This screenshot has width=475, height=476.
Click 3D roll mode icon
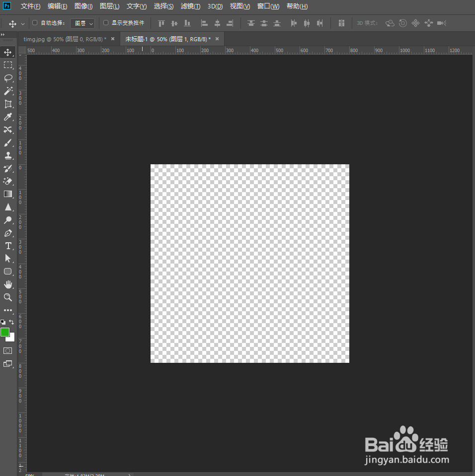tap(403, 23)
